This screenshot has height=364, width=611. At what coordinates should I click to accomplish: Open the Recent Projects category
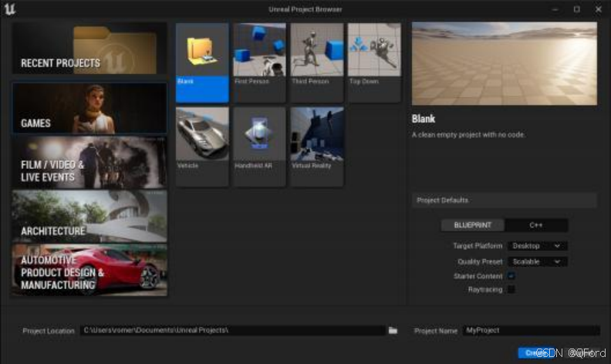tap(89, 49)
